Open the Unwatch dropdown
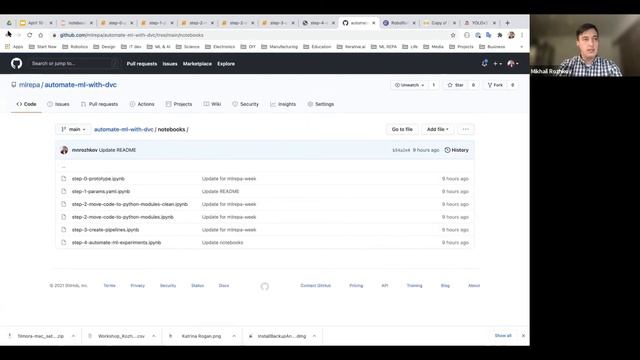The height and width of the screenshot is (360, 640). [409, 85]
